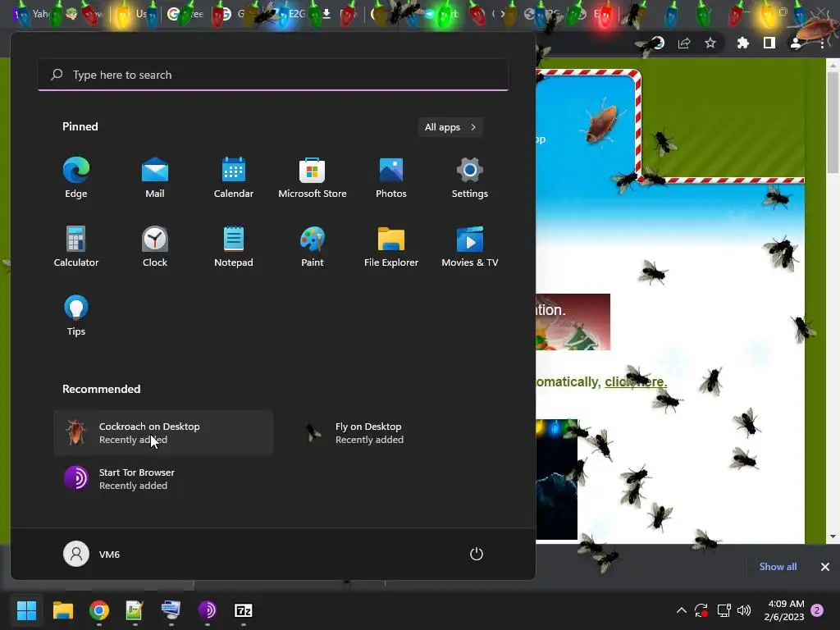Open Microsoft Store

click(313, 178)
